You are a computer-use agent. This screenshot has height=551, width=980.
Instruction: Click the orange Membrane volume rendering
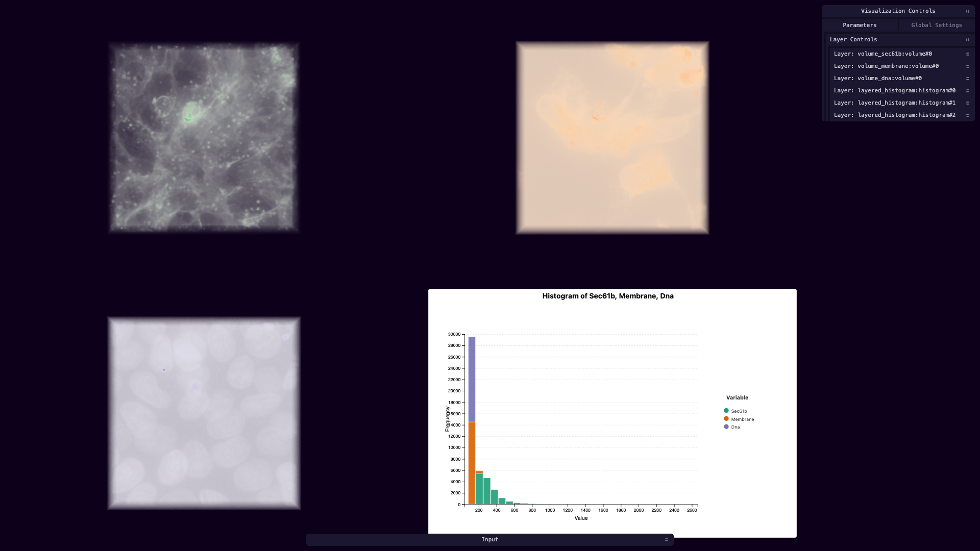click(x=612, y=138)
